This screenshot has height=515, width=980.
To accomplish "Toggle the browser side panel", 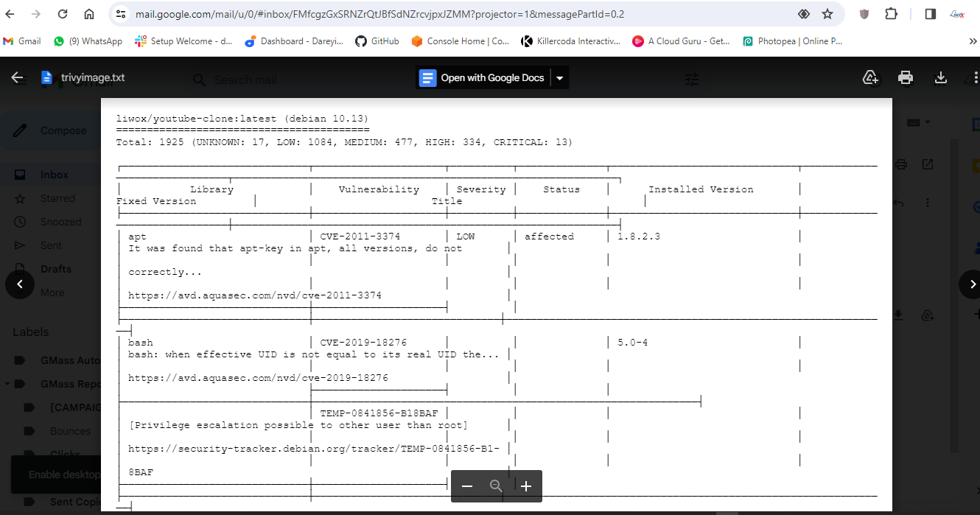I will (x=930, y=14).
